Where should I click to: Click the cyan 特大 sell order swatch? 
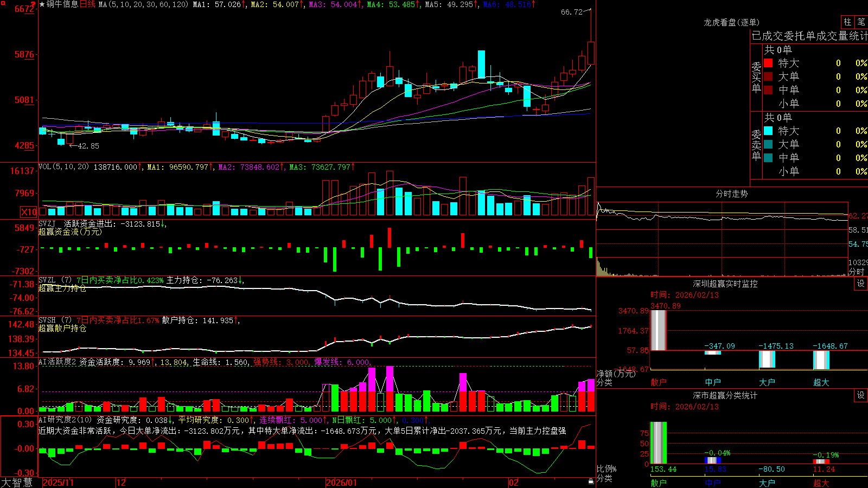[768, 131]
